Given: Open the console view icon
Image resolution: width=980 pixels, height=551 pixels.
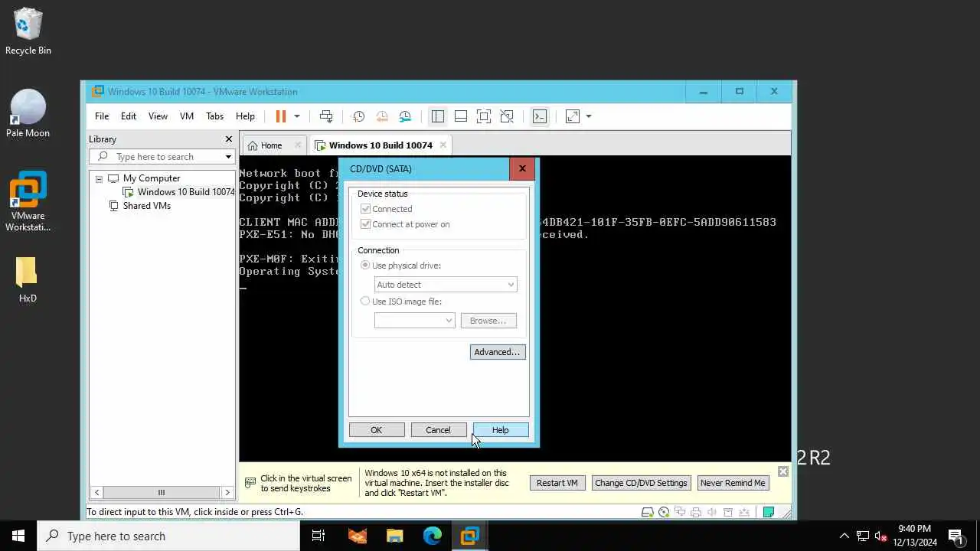Looking at the screenshot, I should click(x=540, y=116).
